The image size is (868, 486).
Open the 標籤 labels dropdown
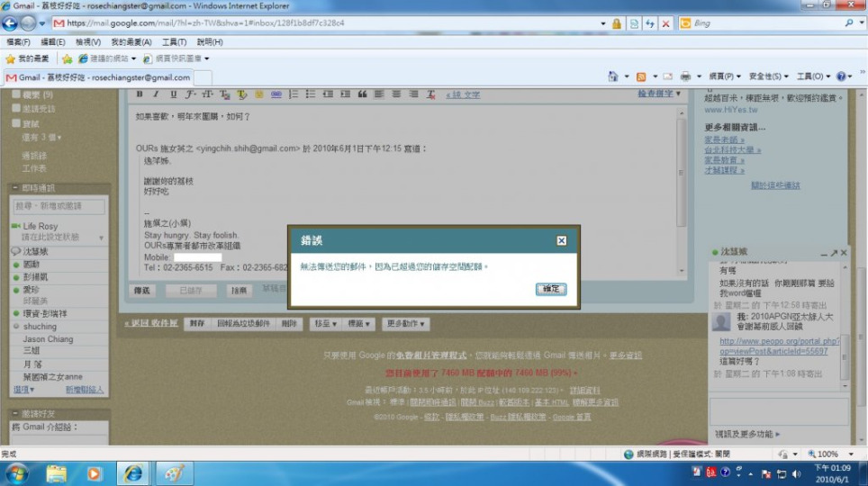coord(358,323)
